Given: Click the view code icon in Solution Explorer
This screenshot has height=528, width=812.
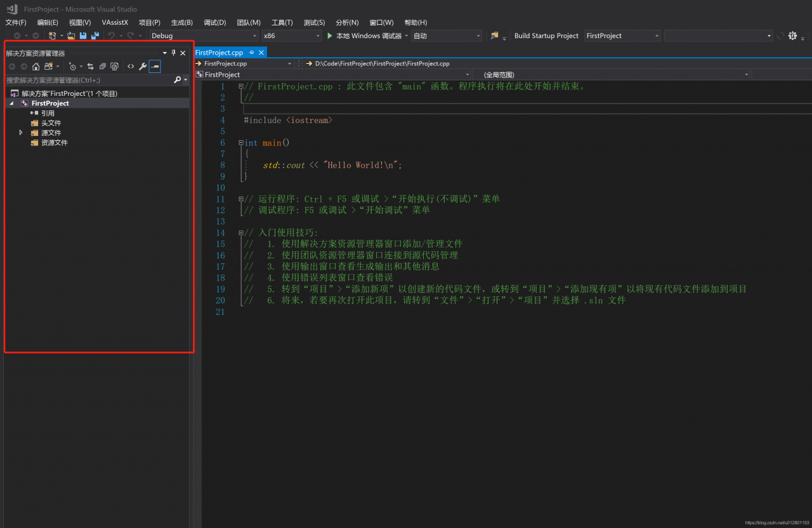Looking at the screenshot, I should (131, 67).
